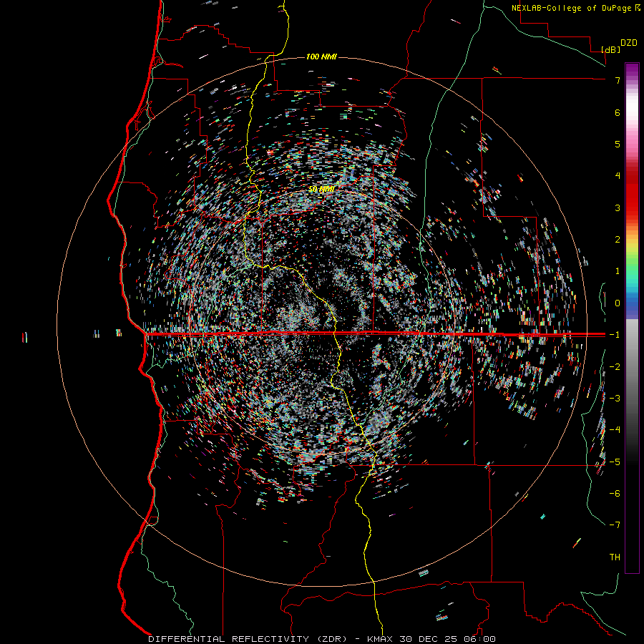644x644 pixels.
Task: Click the 5 value on the color scale
Action: click(618, 144)
